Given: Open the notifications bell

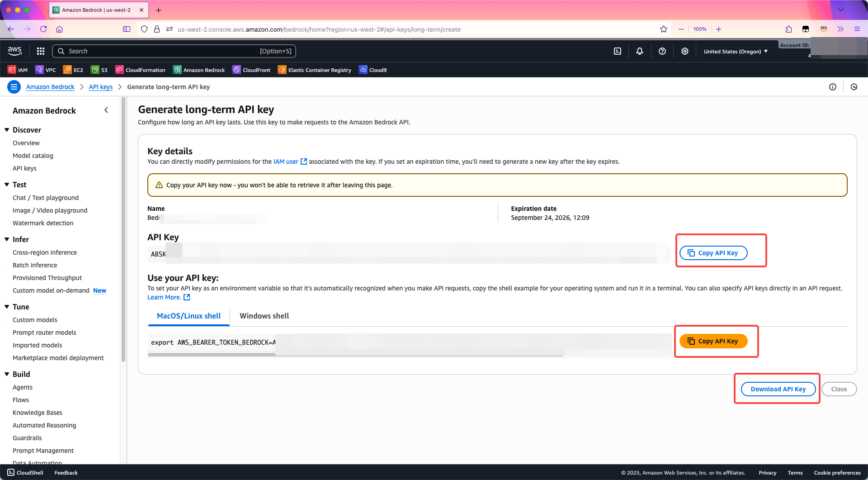Looking at the screenshot, I should [x=640, y=51].
